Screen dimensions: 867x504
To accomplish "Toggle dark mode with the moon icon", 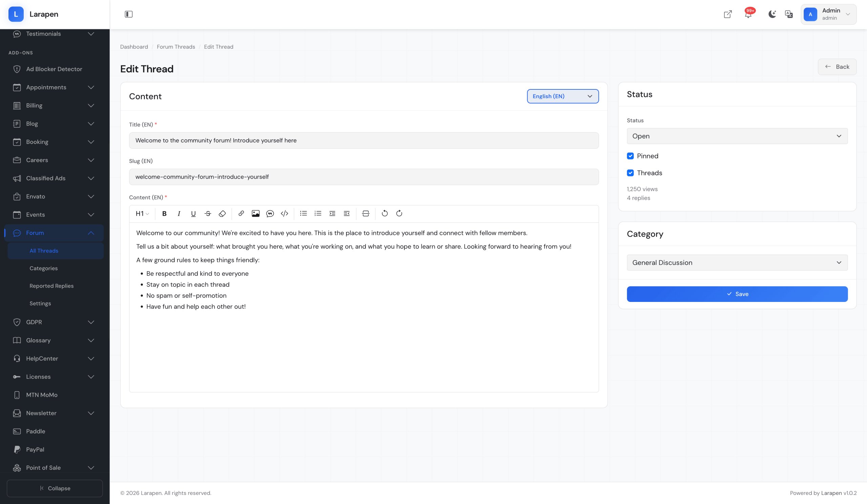I will click(x=772, y=14).
